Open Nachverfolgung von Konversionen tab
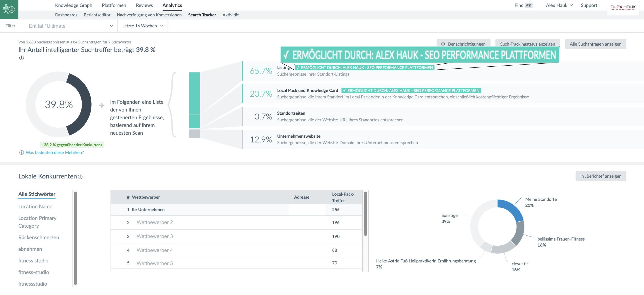This screenshot has width=644, height=295. (149, 15)
